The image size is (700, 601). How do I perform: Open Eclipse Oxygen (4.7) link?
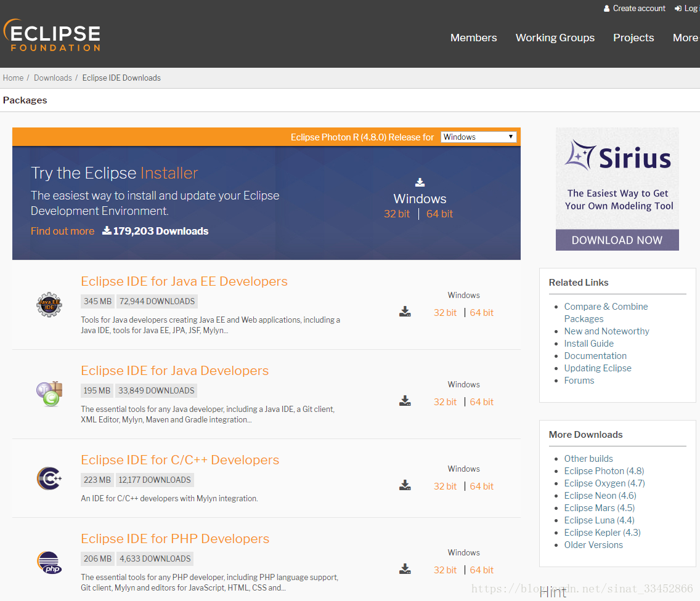pos(604,483)
